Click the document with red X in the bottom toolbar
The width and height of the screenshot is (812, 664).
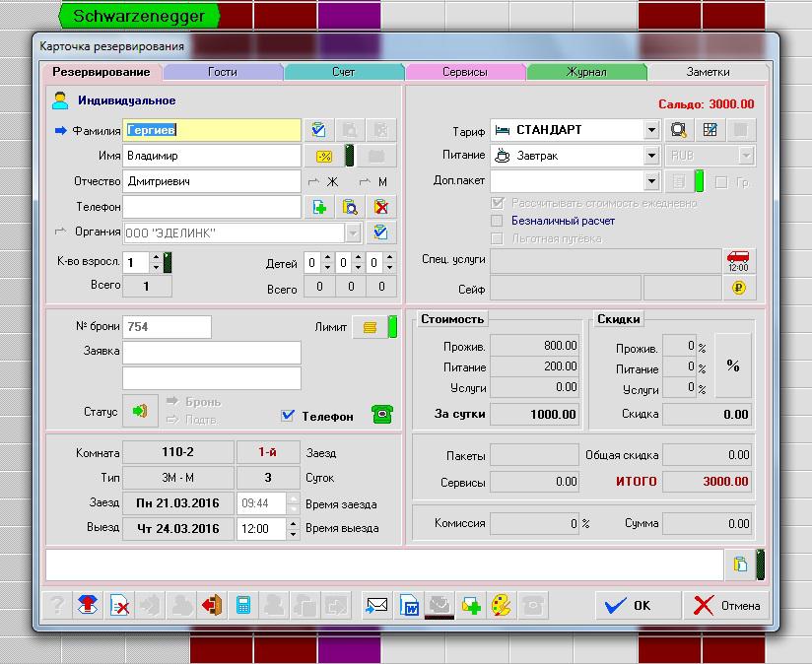(x=119, y=605)
